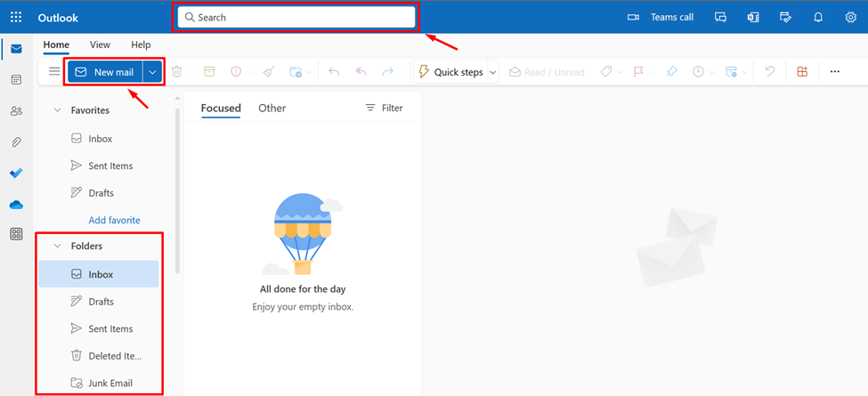The height and width of the screenshot is (396, 868).
Task: Open Settings gear in the header
Action: 851,17
